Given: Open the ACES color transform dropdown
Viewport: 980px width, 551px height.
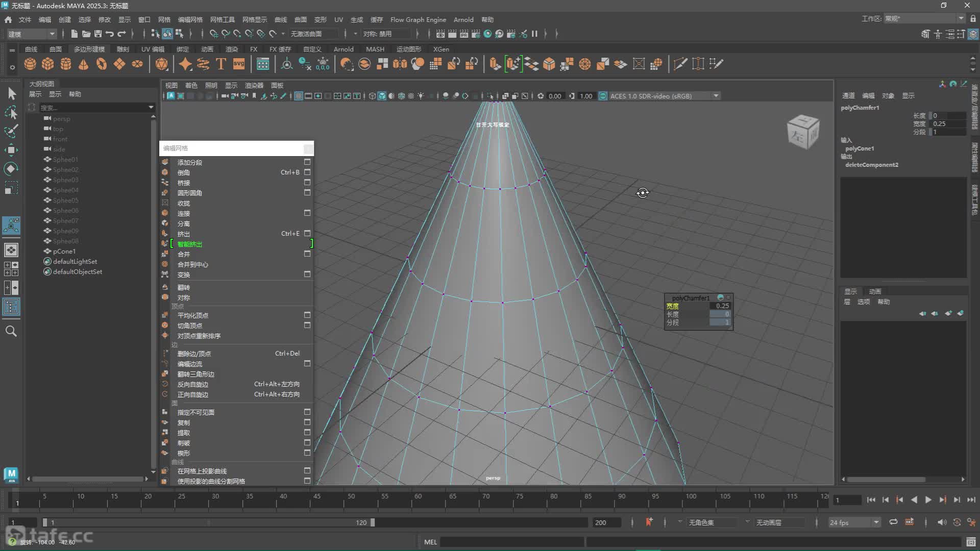Looking at the screenshot, I should coord(716,96).
